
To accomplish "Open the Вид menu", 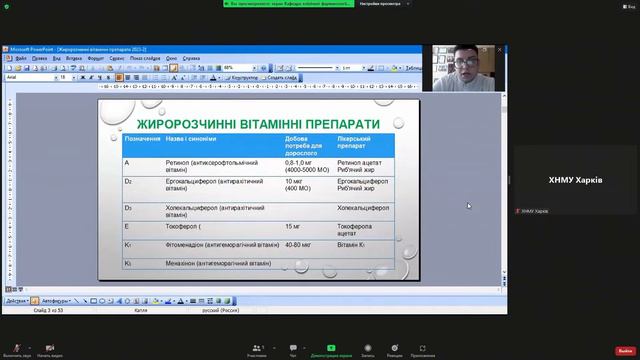I will pyautogui.click(x=57, y=59).
